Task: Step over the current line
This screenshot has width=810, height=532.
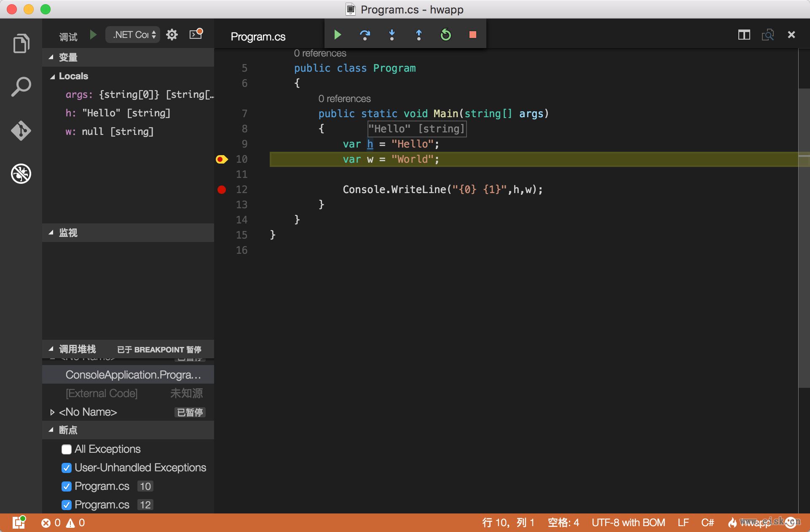Action: click(365, 35)
